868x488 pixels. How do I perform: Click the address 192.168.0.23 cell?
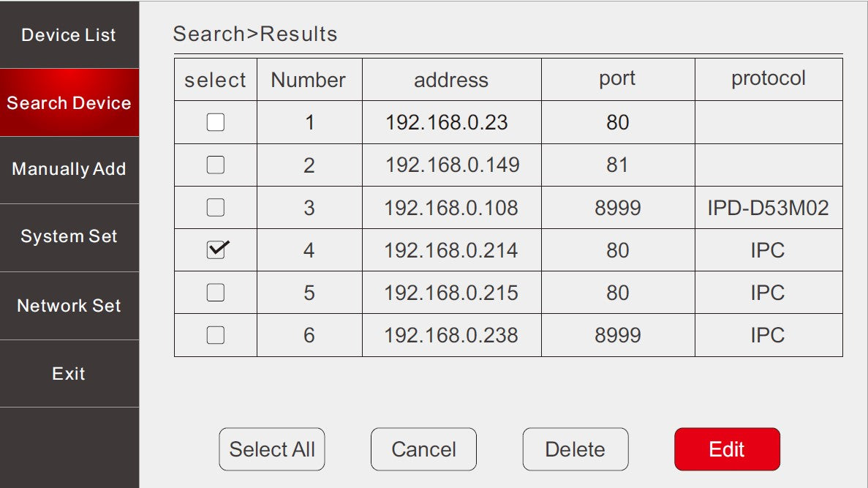[447, 122]
